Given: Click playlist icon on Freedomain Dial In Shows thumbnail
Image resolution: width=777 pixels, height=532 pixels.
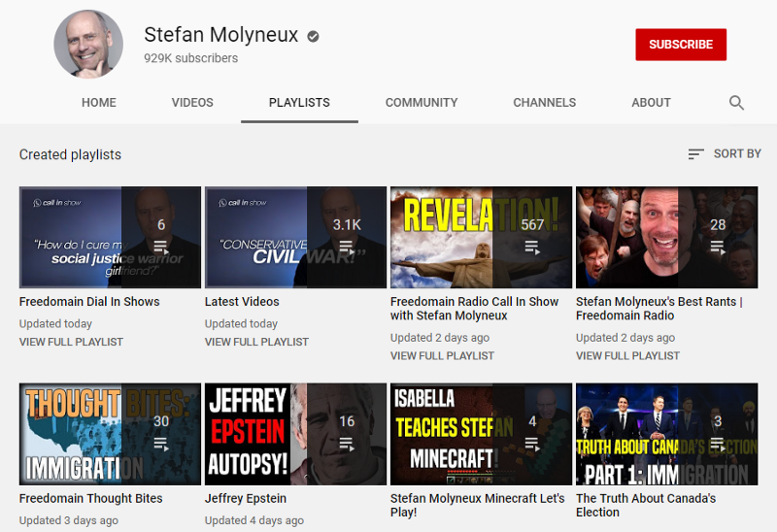Looking at the screenshot, I should pyautogui.click(x=160, y=247).
